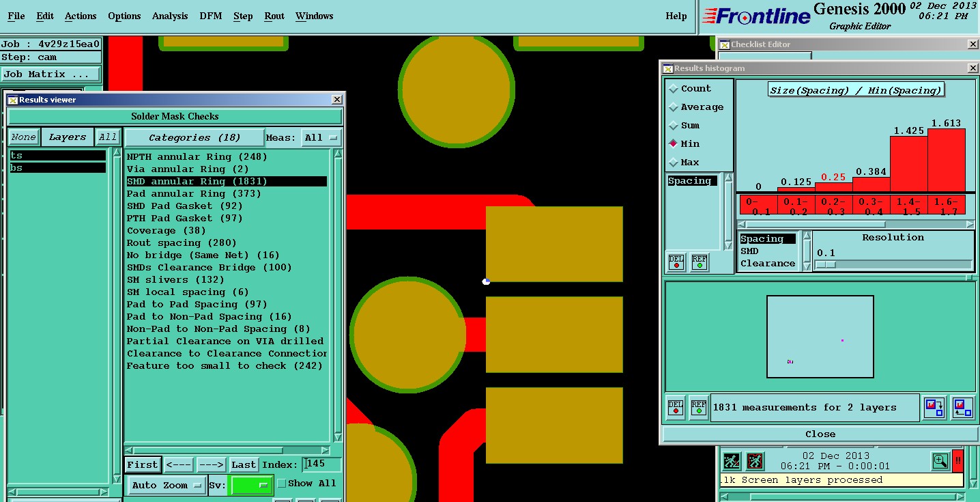Image resolution: width=980 pixels, height=502 pixels.
Task: Click the up arrow of the category list scrollbar
Action: click(x=338, y=154)
